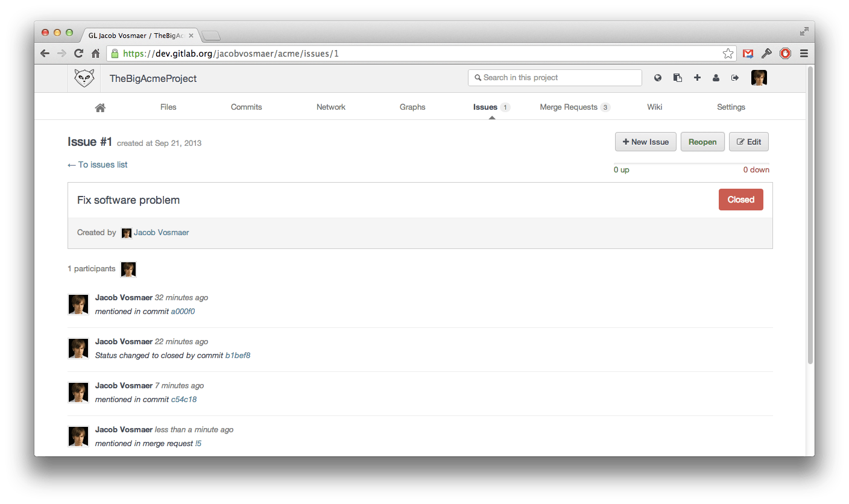Open the Wiki tab
The image size is (849, 504).
pos(655,107)
